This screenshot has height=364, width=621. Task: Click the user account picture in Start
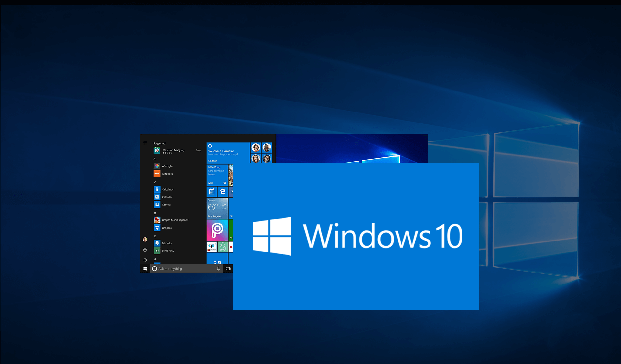tap(145, 240)
